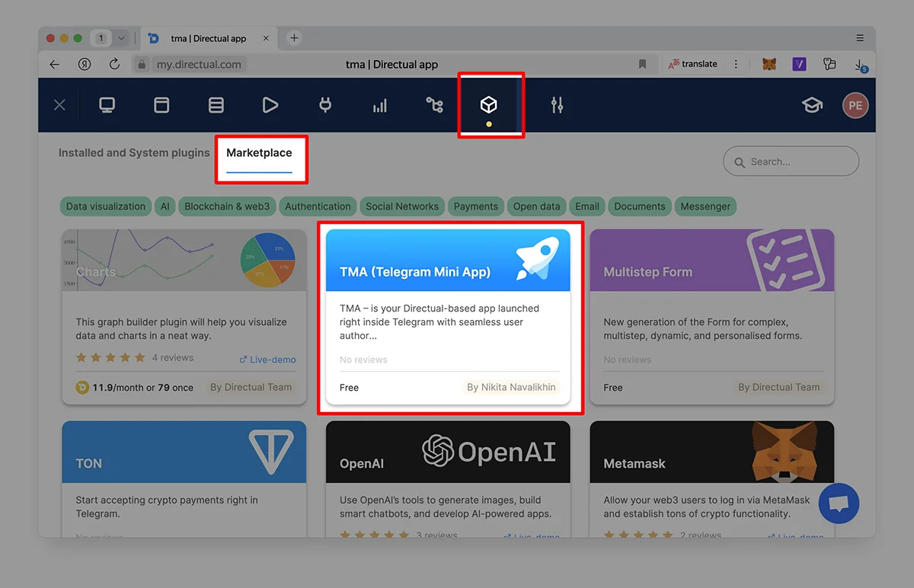This screenshot has height=588, width=914.
Task: Go back with browser back arrow
Action: 54,64
